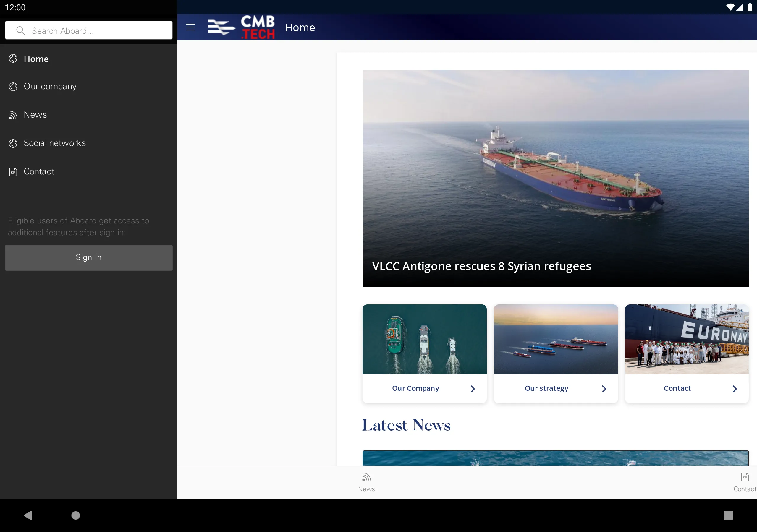Select Home in the sidebar menu
757x532 pixels.
89,59
